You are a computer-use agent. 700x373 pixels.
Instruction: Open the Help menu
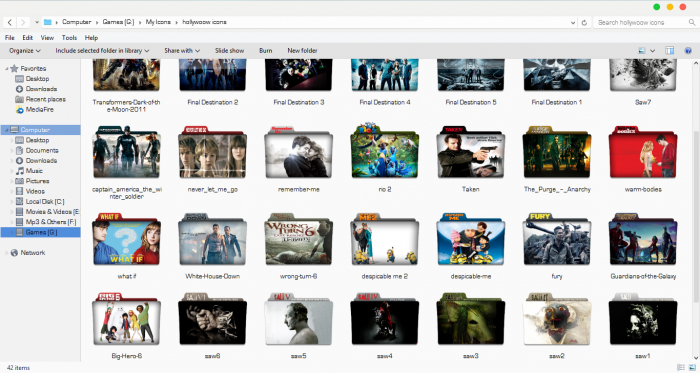click(x=91, y=37)
